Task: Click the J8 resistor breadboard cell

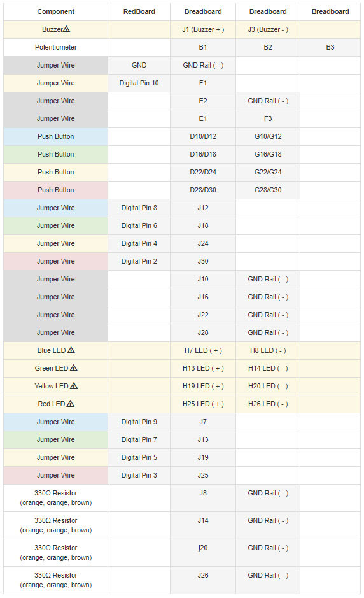Action: [203, 498]
